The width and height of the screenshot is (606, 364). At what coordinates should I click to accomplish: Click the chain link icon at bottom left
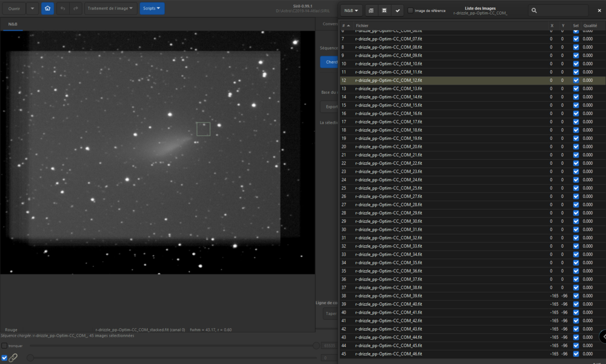point(13,358)
